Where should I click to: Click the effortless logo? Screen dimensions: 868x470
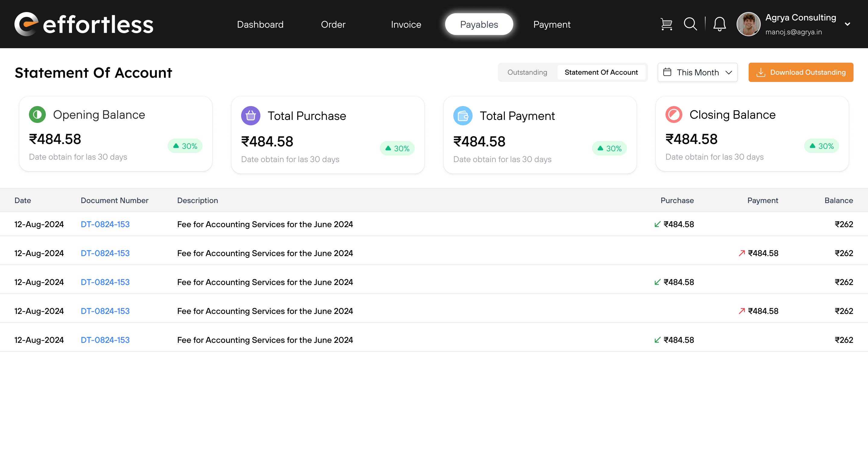pos(83,24)
